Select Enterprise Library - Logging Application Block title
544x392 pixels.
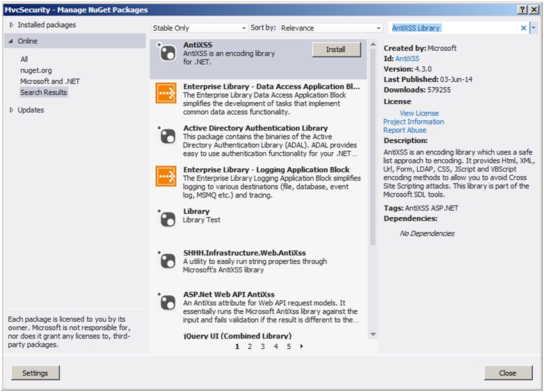point(266,170)
